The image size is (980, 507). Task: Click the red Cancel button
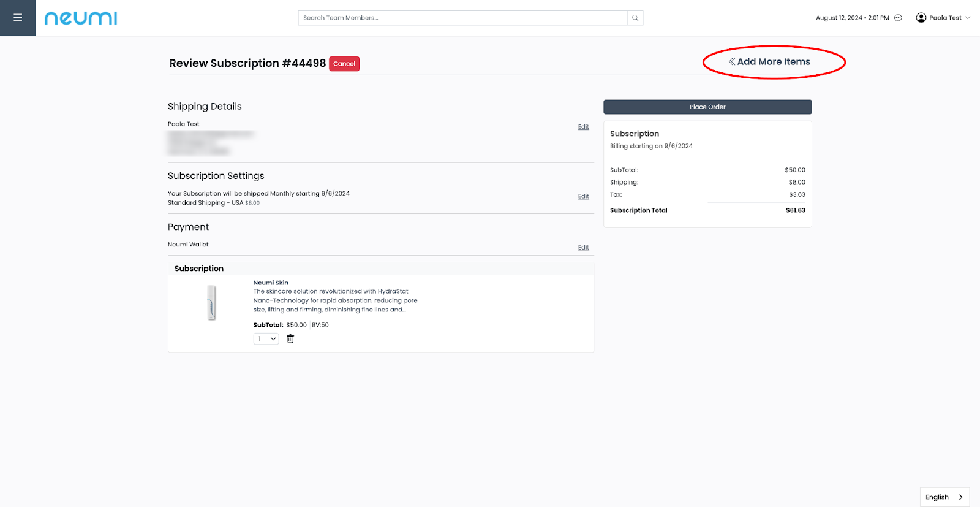coord(344,64)
